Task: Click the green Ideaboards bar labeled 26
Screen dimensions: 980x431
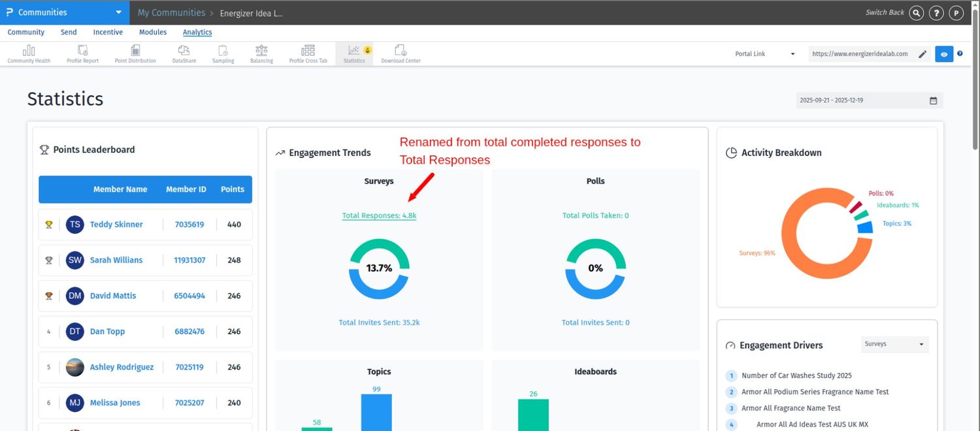Action: (x=533, y=415)
